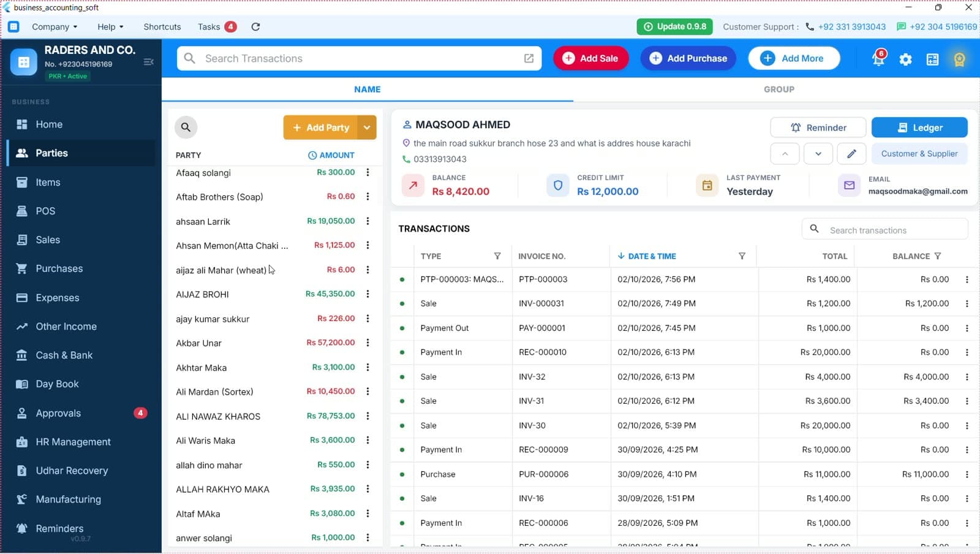
Task: Click the transactions table search box
Action: coord(884,230)
